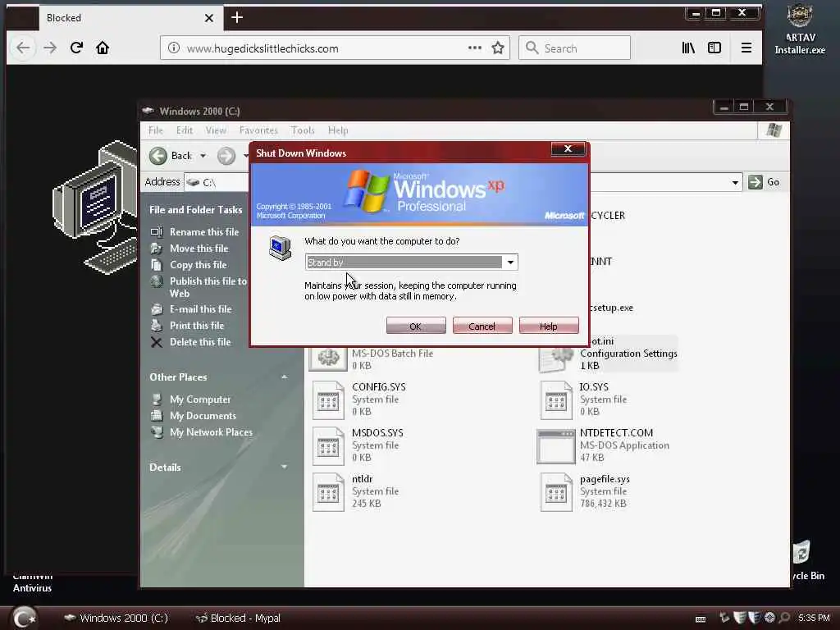
Task: Open My Computer from Other Places
Action: [x=200, y=399]
